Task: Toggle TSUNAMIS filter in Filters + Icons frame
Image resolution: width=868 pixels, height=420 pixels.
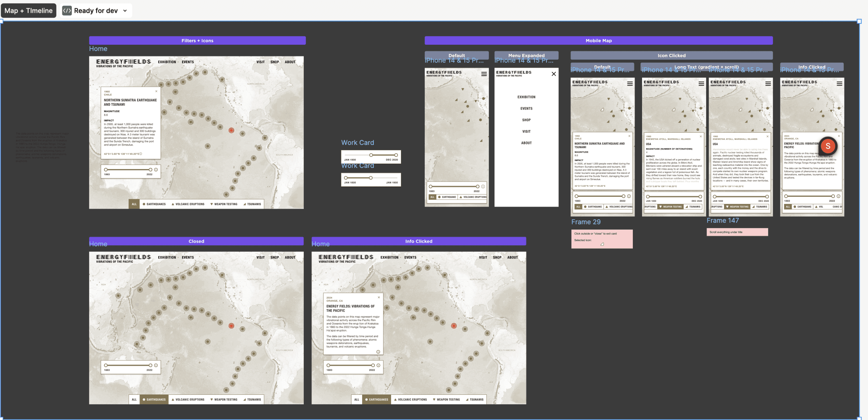Action: point(252,204)
